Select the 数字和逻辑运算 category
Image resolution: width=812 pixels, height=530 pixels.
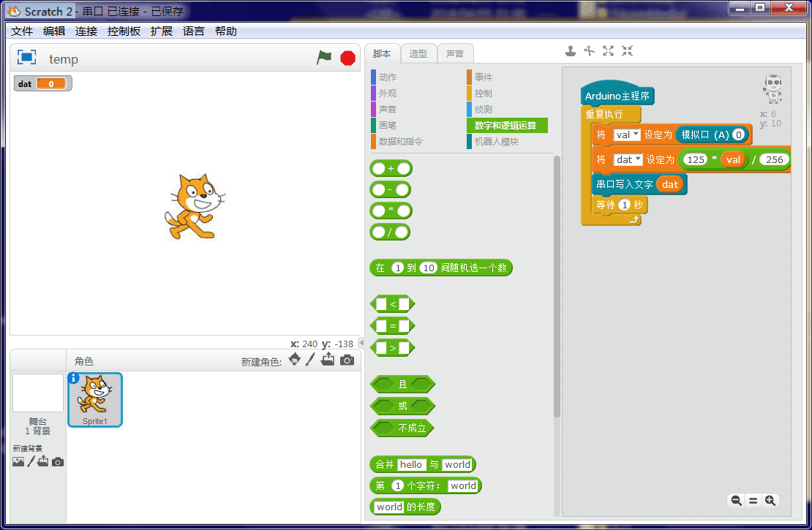[506, 125]
